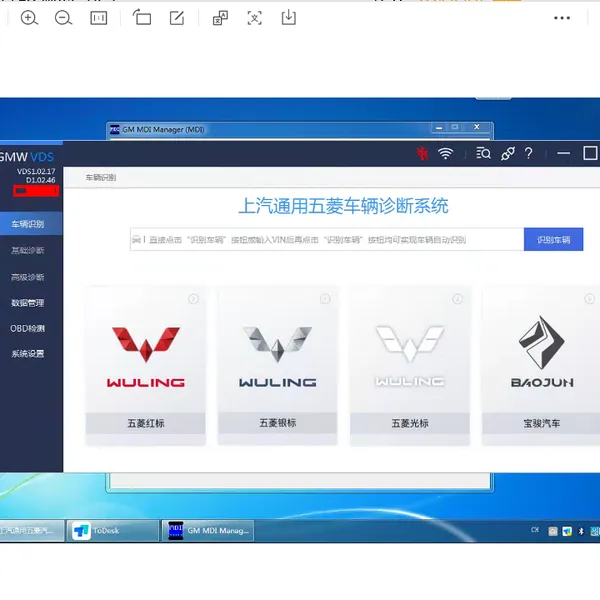Switch to 上汽通用五菱 taskbar button
This screenshot has height=600, width=600.
click(x=31, y=531)
